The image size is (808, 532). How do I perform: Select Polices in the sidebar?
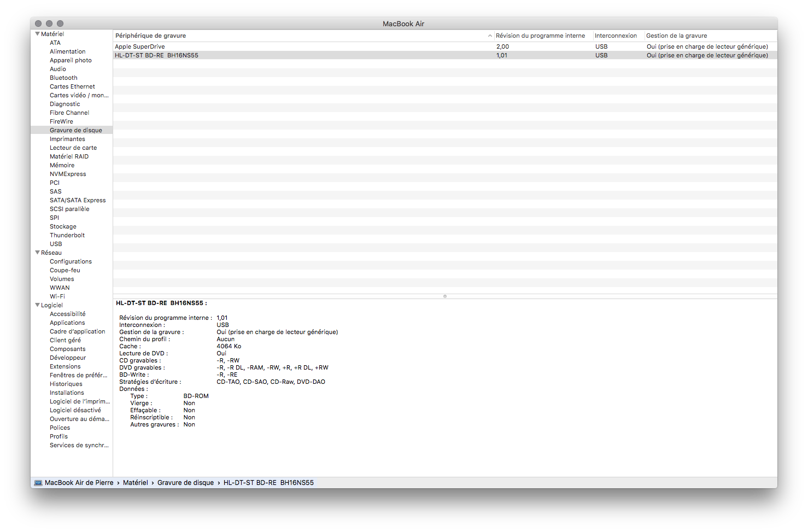[x=60, y=428]
